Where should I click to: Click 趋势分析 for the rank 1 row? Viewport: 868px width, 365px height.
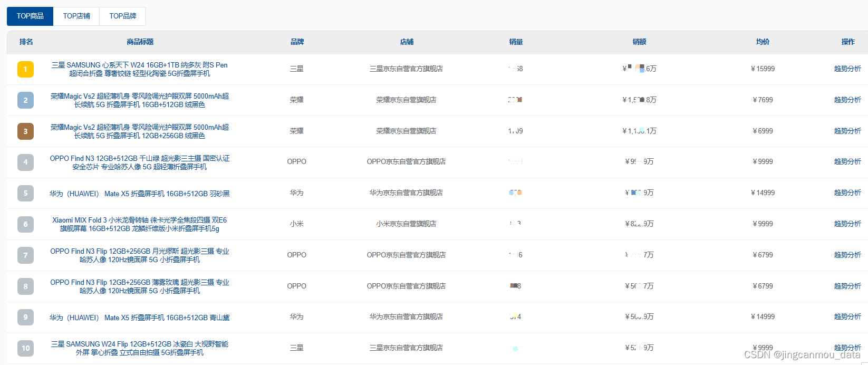tap(847, 69)
